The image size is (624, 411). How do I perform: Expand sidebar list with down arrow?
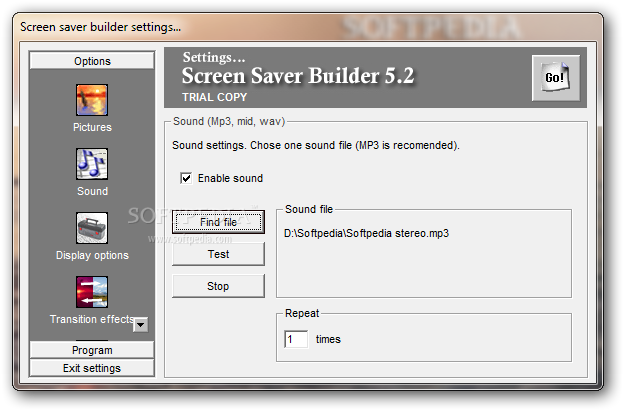click(x=140, y=325)
